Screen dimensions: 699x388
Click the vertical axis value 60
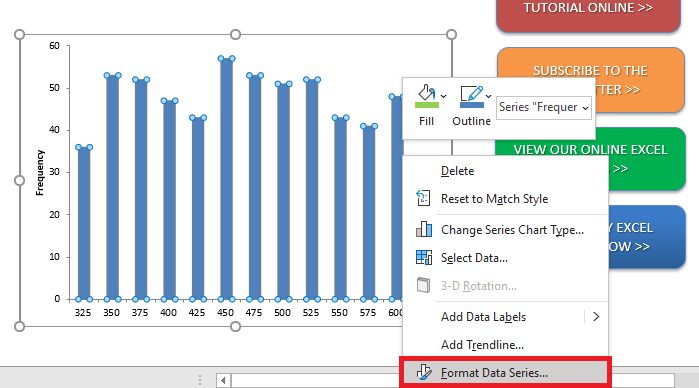54,45
